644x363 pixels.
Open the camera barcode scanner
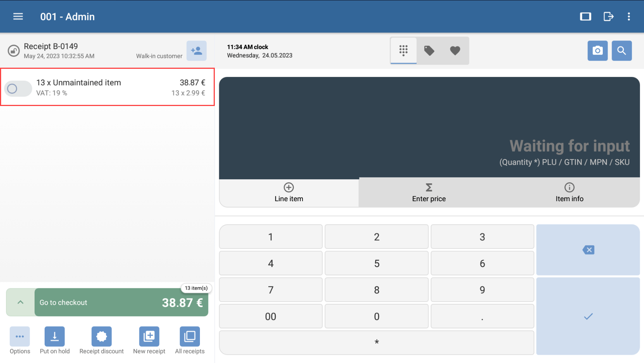pyautogui.click(x=598, y=51)
